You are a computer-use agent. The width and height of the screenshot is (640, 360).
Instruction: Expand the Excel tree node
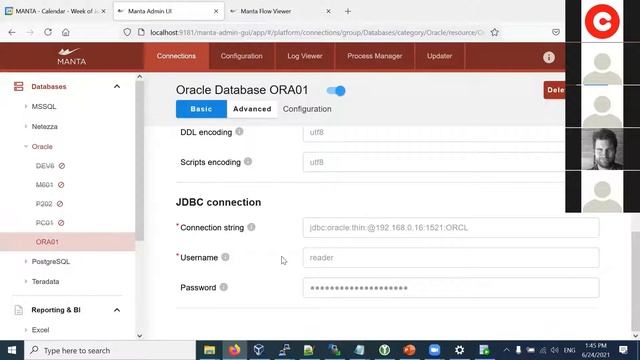26,329
